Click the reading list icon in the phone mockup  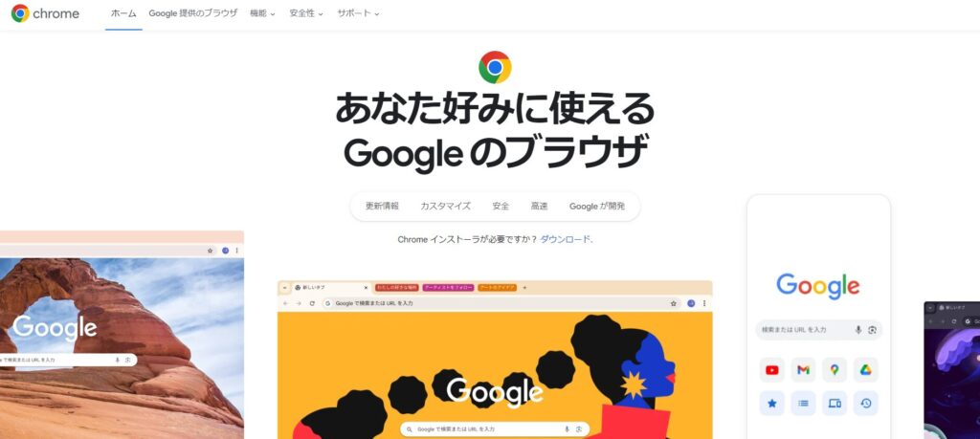click(803, 404)
